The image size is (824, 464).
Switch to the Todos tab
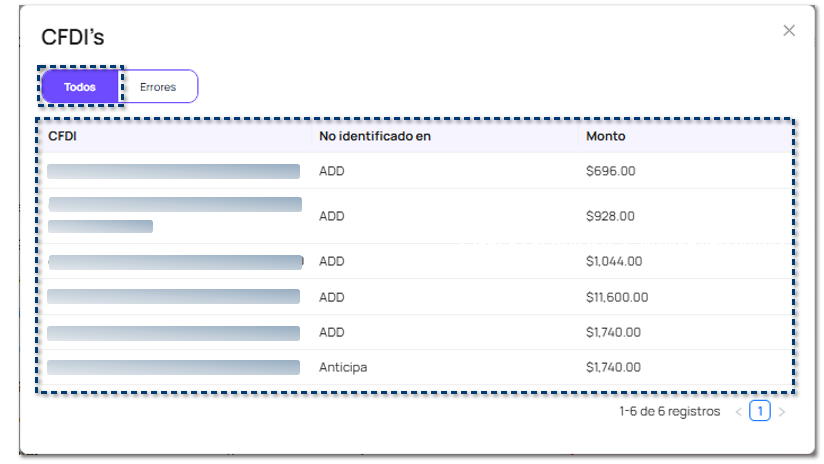pyautogui.click(x=80, y=87)
